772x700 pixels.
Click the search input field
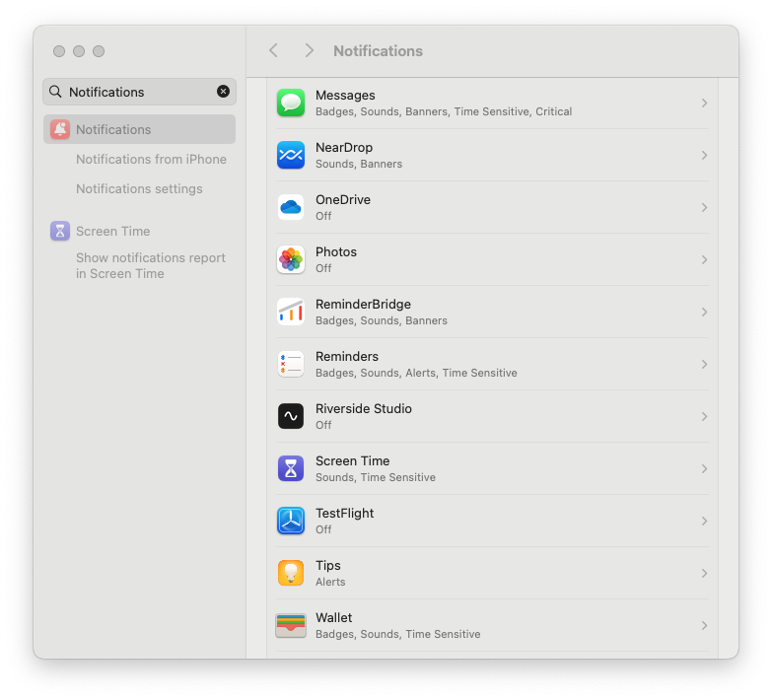click(139, 92)
